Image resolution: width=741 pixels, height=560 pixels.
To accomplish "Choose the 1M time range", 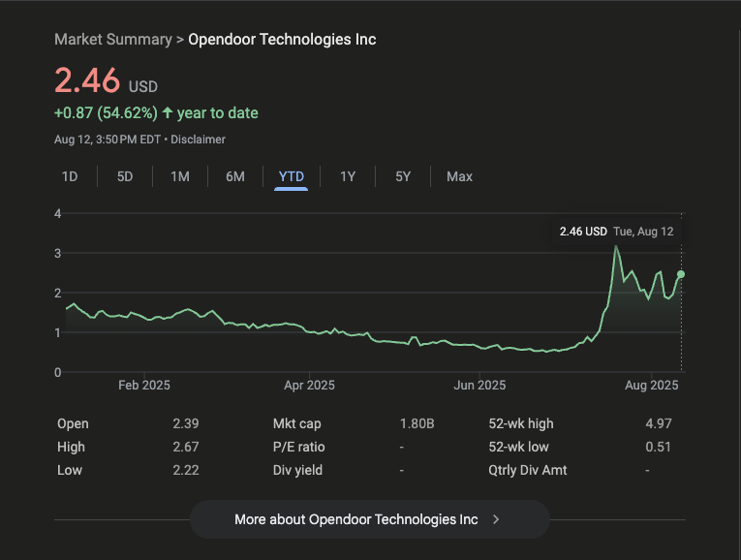I will [180, 176].
